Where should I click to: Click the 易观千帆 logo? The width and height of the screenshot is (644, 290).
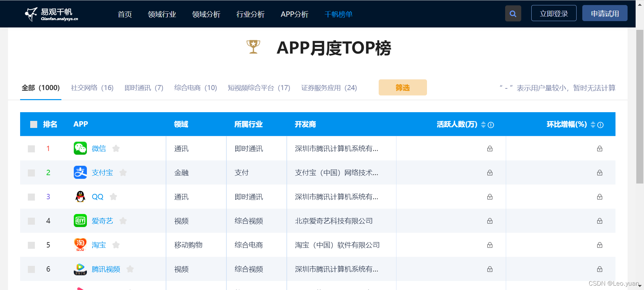click(51, 14)
